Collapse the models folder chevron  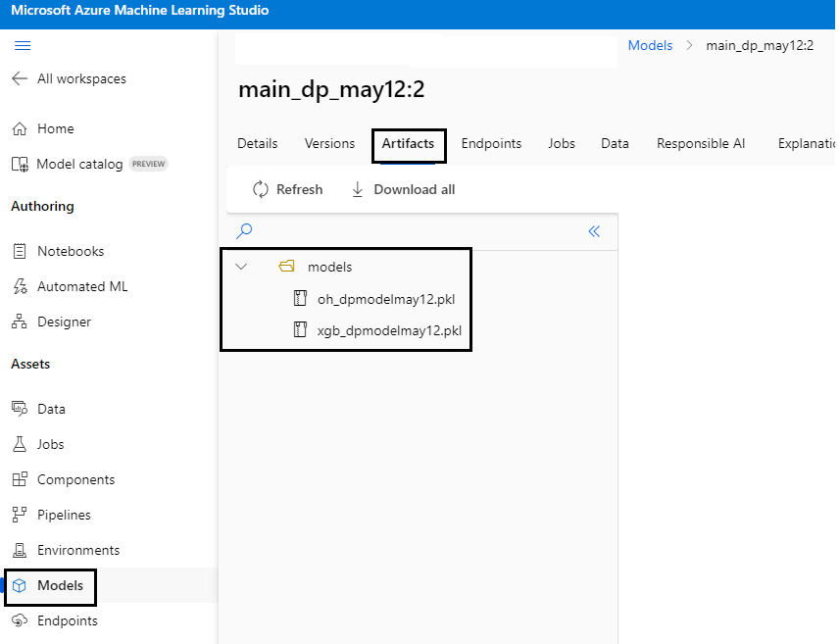pyautogui.click(x=241, y=267)
